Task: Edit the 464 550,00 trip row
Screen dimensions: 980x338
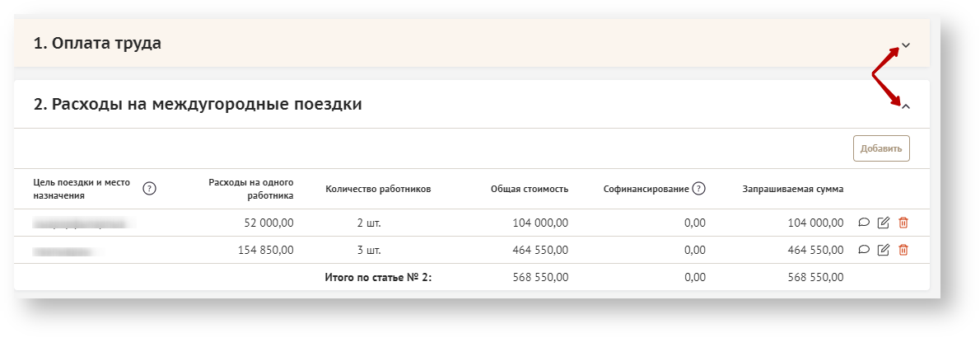Action: (x=884, y=250)
